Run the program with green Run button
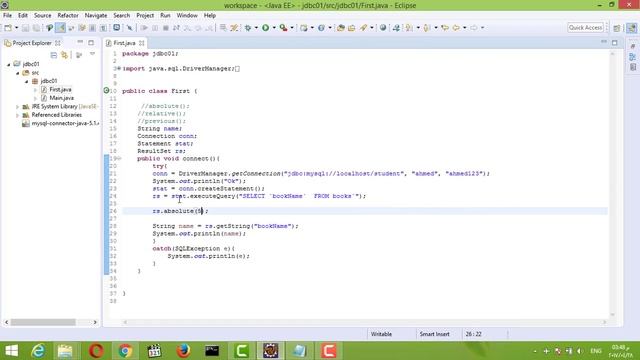Viewport: 640px width, 360px height. pyautogui.click(x=266, y=28)
